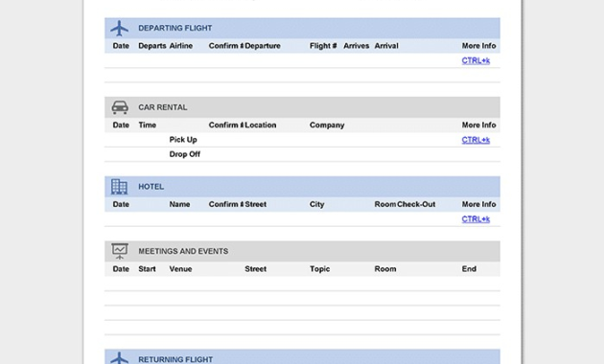Click the Date header in Hotel table
The height and width of the screenshot is (364, 604).
pos(121,204)
